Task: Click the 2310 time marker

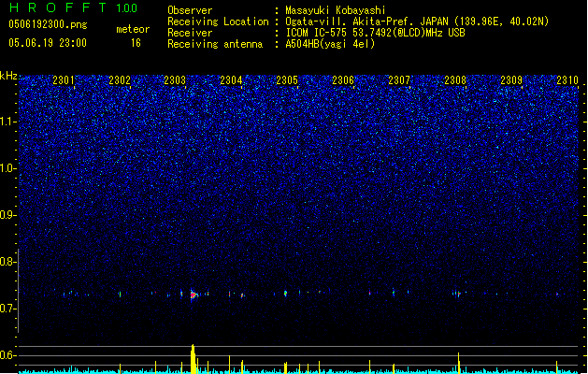Action: [567, 79]
